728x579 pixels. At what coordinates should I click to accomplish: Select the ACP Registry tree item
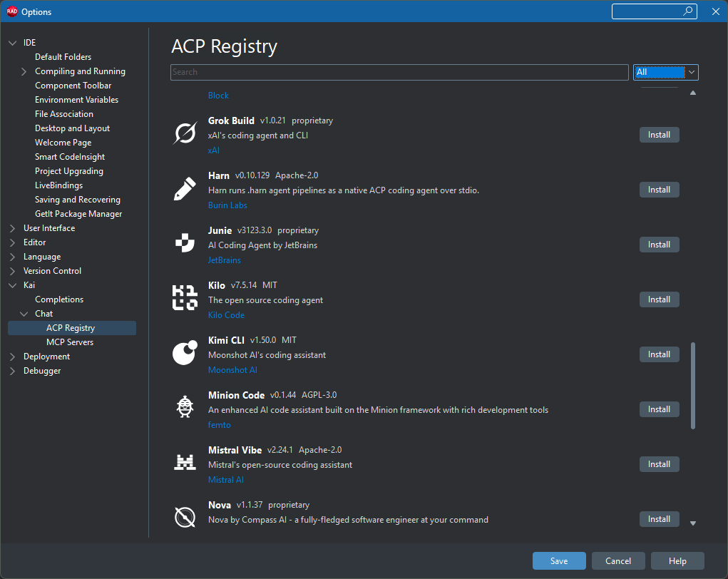72,328
